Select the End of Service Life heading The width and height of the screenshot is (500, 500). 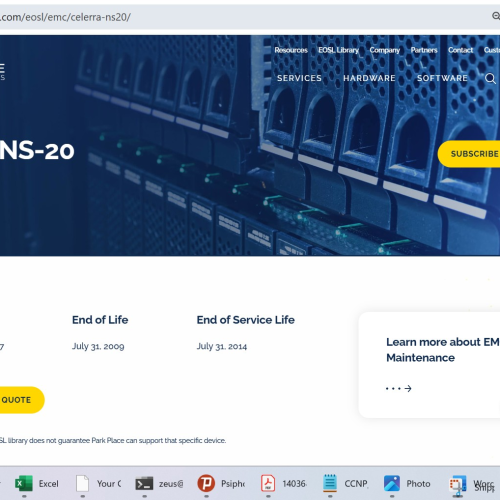[246, 320]
